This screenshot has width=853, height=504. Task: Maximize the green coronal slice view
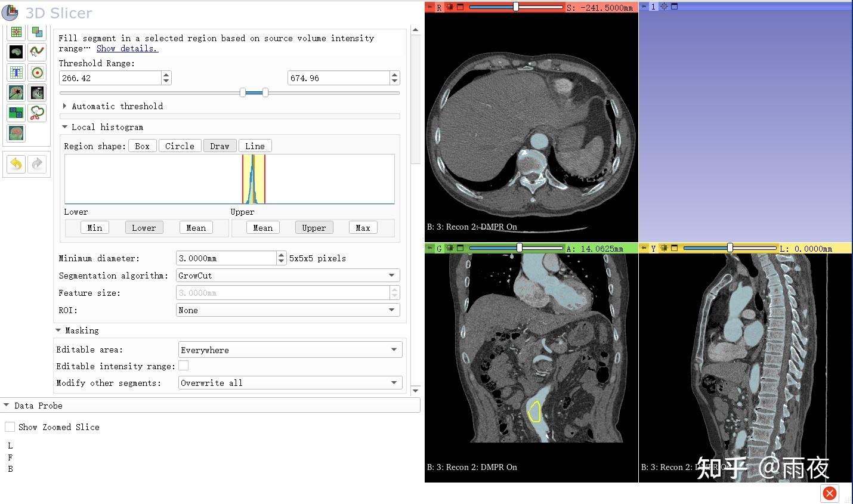tap(461, 248)
